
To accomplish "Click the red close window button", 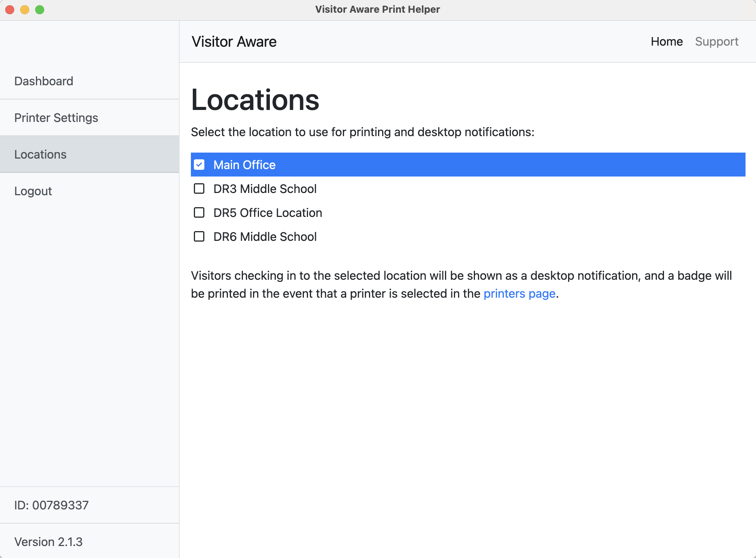I will 10,10.
